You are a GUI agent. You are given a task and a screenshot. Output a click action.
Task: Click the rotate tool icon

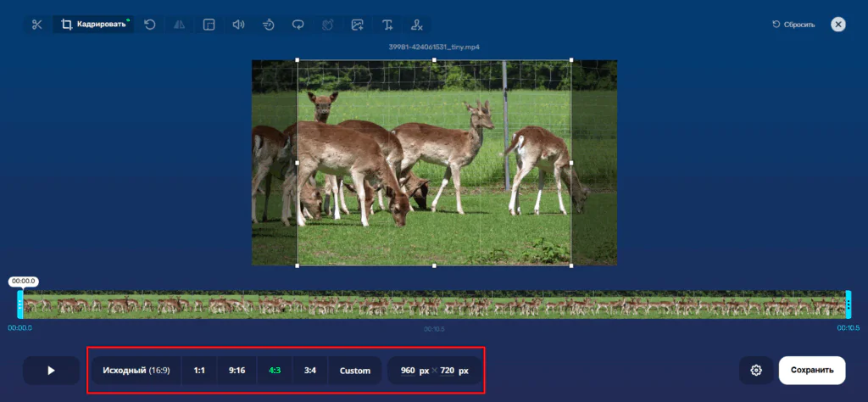(150, 25)
